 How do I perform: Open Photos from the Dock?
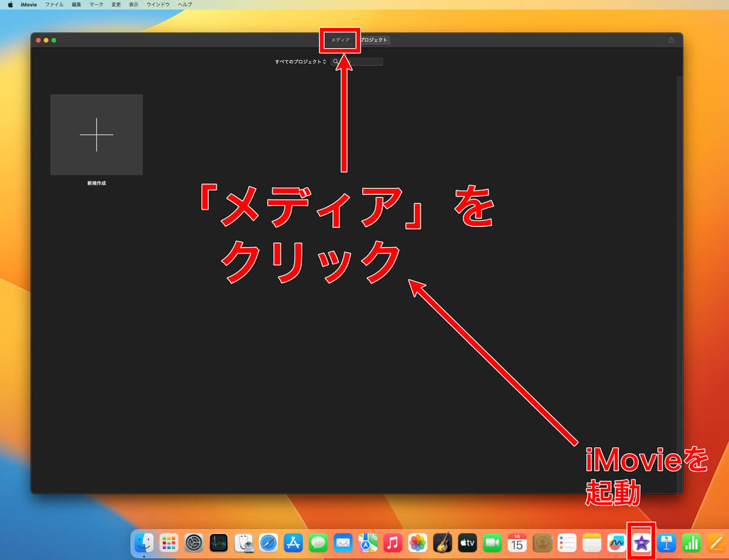coord(418,542)
